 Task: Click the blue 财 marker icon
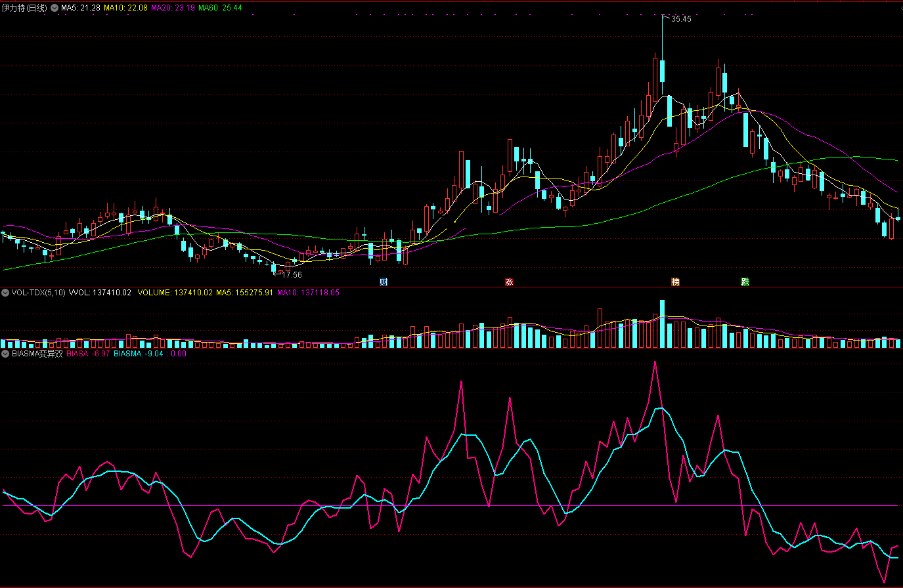point(384,282)
